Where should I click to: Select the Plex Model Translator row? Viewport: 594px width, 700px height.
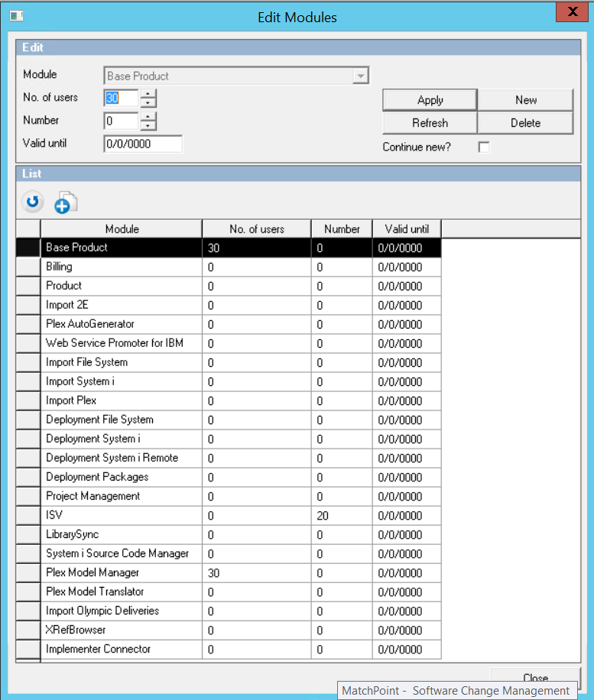(229, 592)
